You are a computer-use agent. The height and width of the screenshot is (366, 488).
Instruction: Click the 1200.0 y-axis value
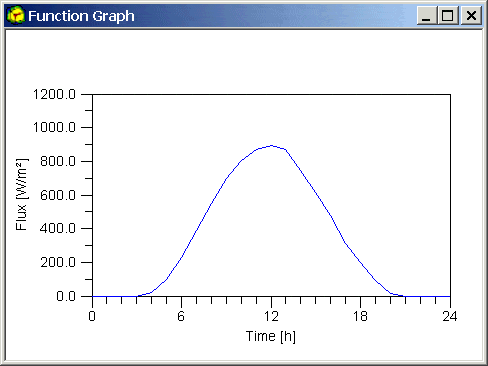tap(54, 94)
